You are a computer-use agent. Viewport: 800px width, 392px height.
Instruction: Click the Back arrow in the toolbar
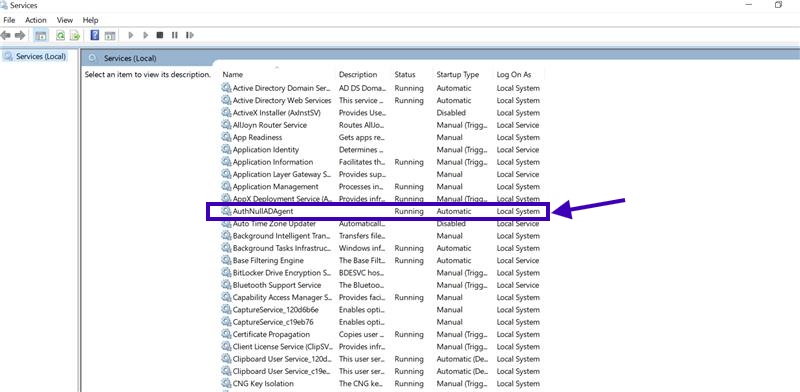click(6, 35)
